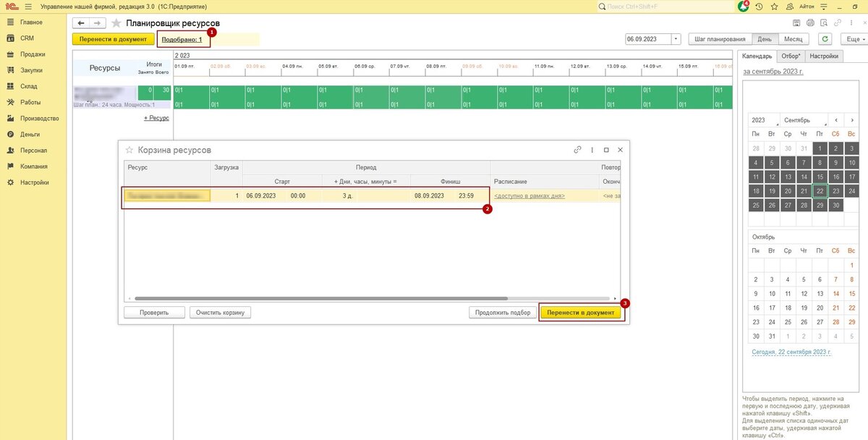This screenshot has width=868, height=440.
Task: Switch planner view to Месяц
Action: pyautogui.click(x=793, y=39)
